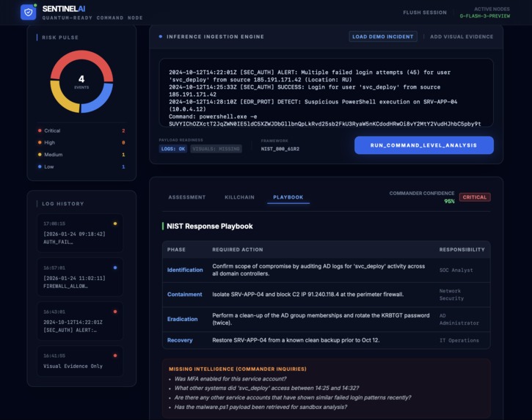Click the SOC Analyst responsibility cell
The image size is (532, 420).
[x=456, y=270]
